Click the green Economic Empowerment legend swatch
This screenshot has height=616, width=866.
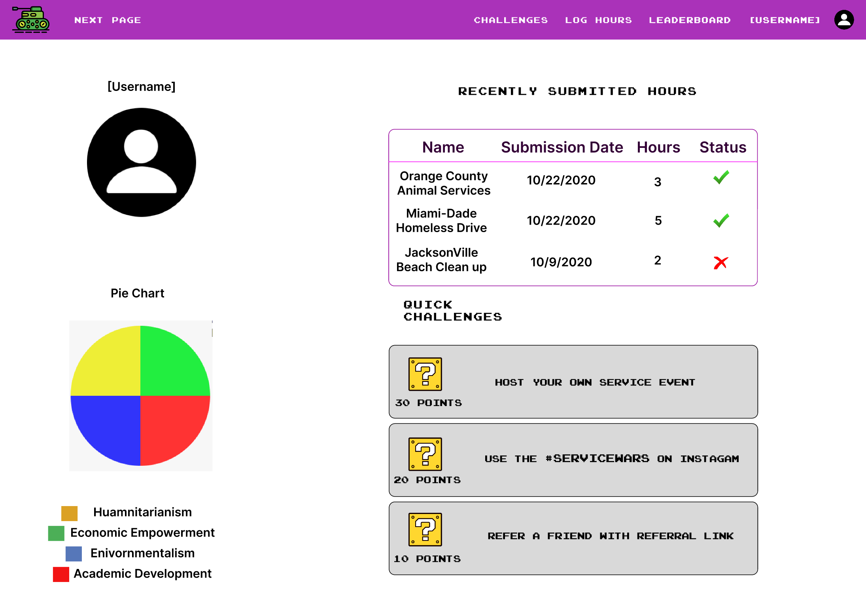[56, 533]
